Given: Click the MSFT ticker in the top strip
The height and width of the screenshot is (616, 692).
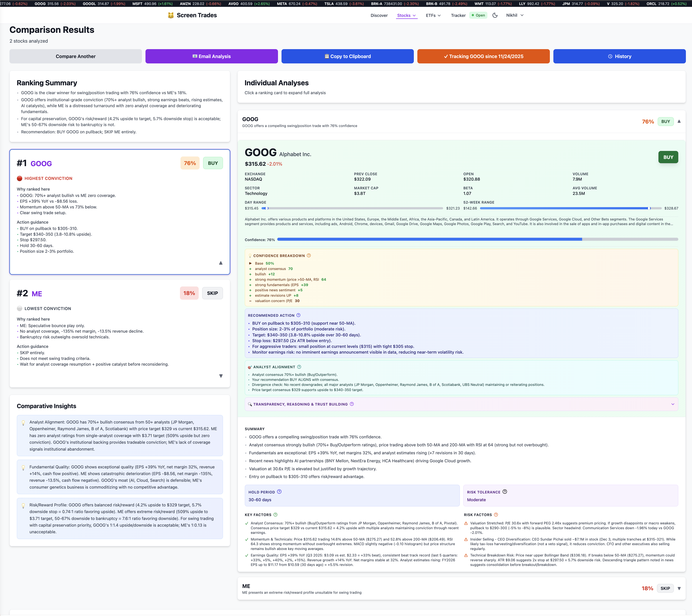Looking at the screenshot, I should (152, 4).
